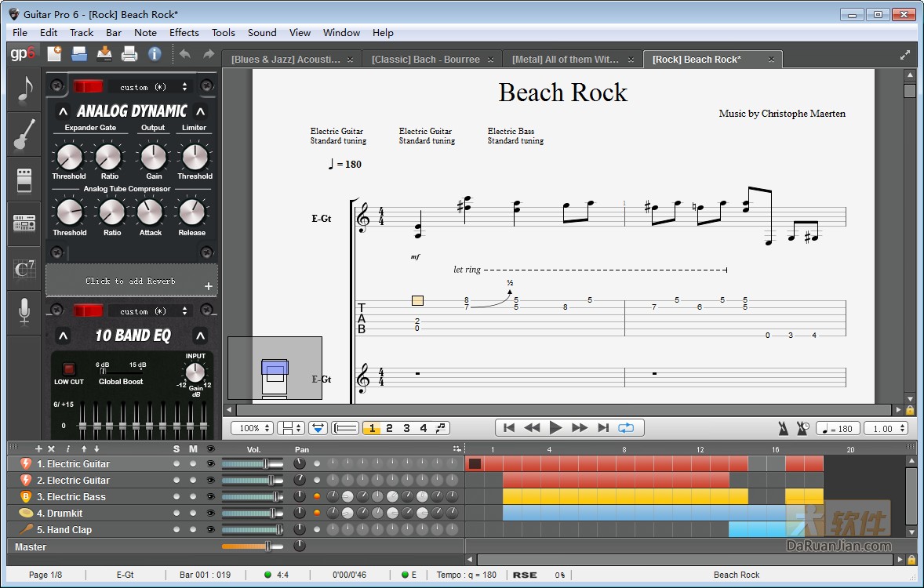This screenshot has height=588, width=924.
Task: Jump to last bar with skip-to-end button
Action: coord(603,428)
